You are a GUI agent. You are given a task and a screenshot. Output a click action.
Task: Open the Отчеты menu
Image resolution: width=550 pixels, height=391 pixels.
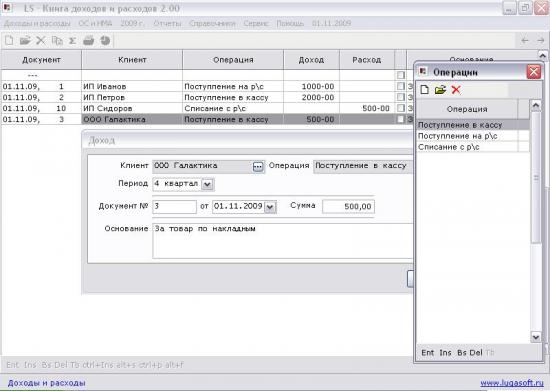[x=167, y=23]
